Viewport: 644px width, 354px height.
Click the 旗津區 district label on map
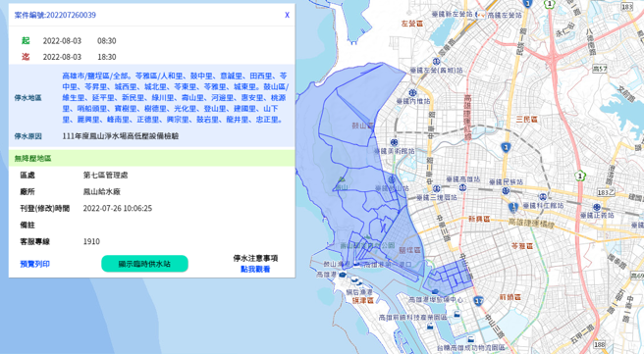[362, 300]
